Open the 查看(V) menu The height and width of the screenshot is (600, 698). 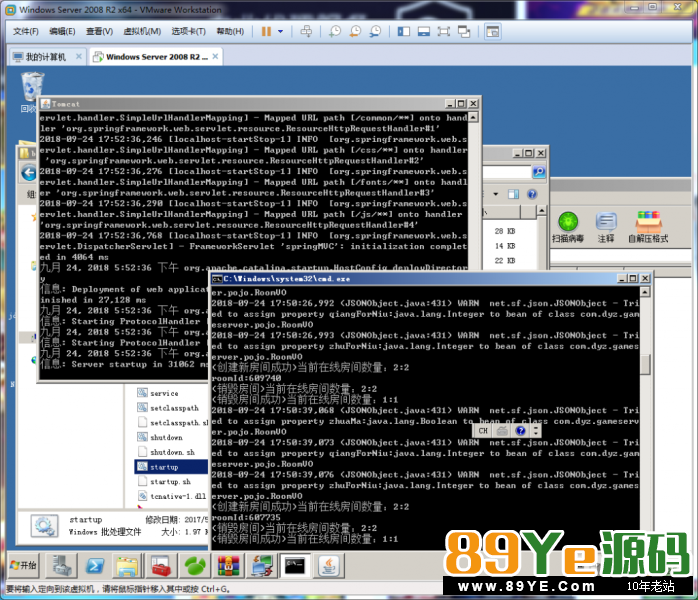pyautogui.click(x=99, y=32)
